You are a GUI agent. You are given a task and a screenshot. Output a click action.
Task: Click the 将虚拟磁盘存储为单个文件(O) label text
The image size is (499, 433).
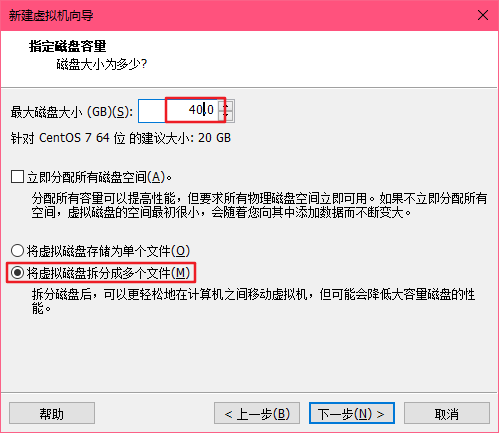click(108, 251)
